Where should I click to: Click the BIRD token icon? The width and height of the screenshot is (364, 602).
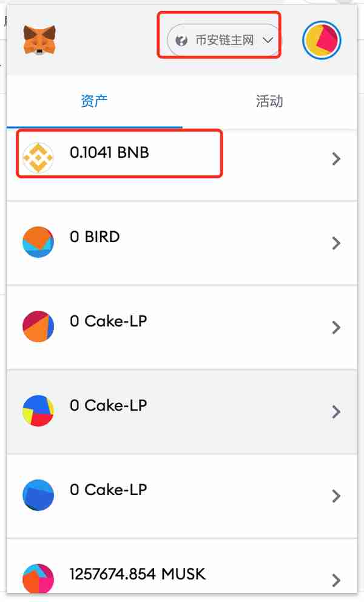(x=38, y=242)
